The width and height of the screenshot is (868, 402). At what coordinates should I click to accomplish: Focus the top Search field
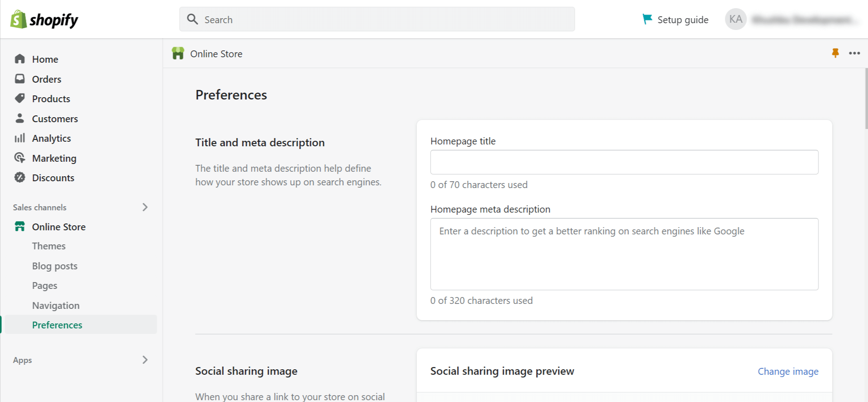tap(377, 19)
